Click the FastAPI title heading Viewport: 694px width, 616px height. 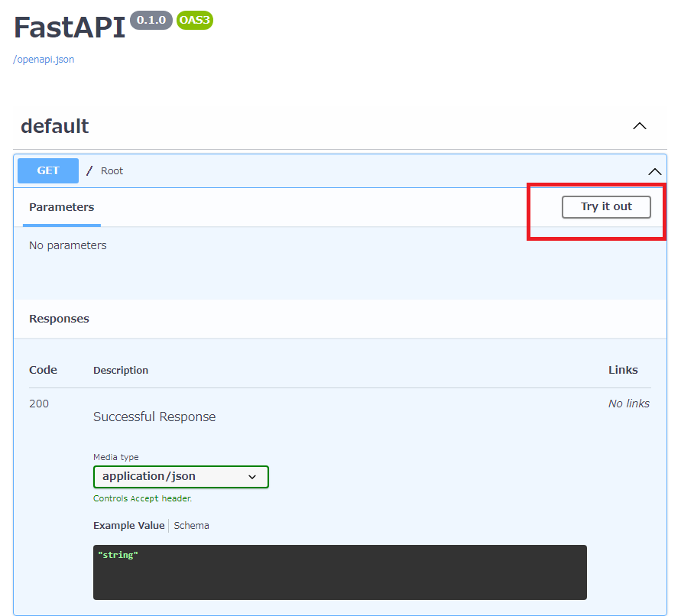70,28
